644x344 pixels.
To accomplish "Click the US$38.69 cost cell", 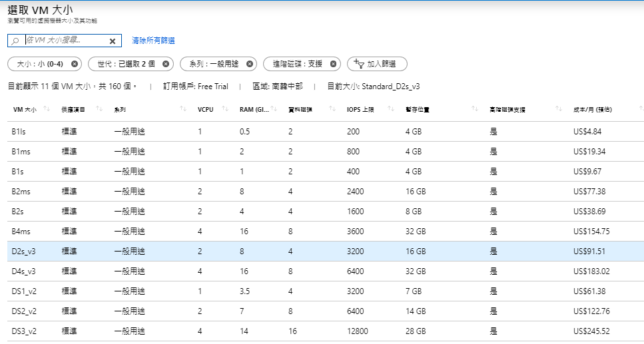I will (x=589, y=212).
